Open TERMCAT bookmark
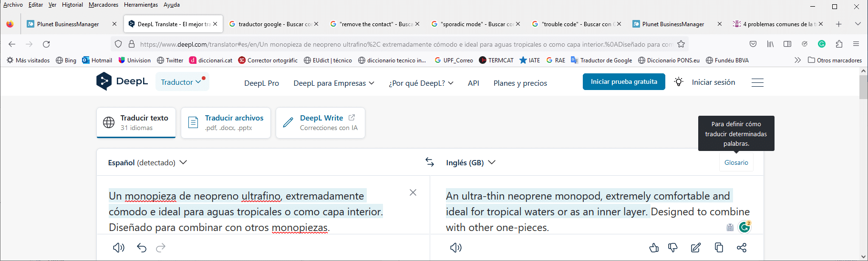Image resolution: width=868 pixels, height=261 pixels. pos(496,60)
